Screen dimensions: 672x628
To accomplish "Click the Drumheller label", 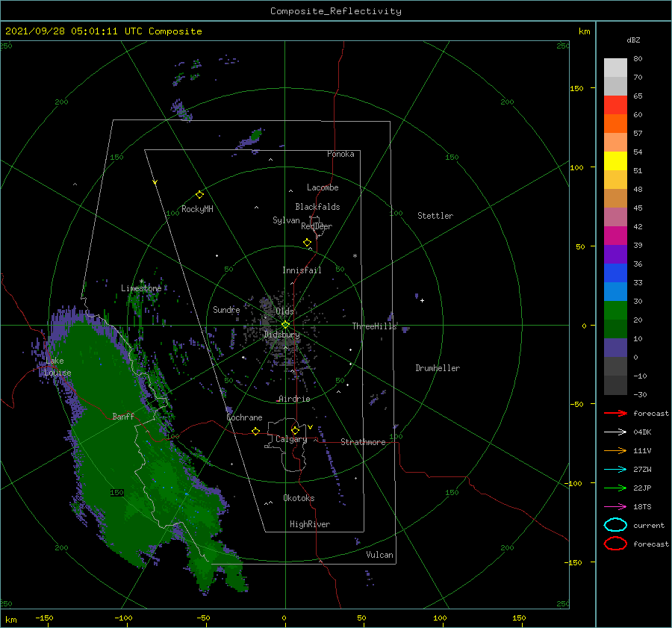I will point(438,368).
